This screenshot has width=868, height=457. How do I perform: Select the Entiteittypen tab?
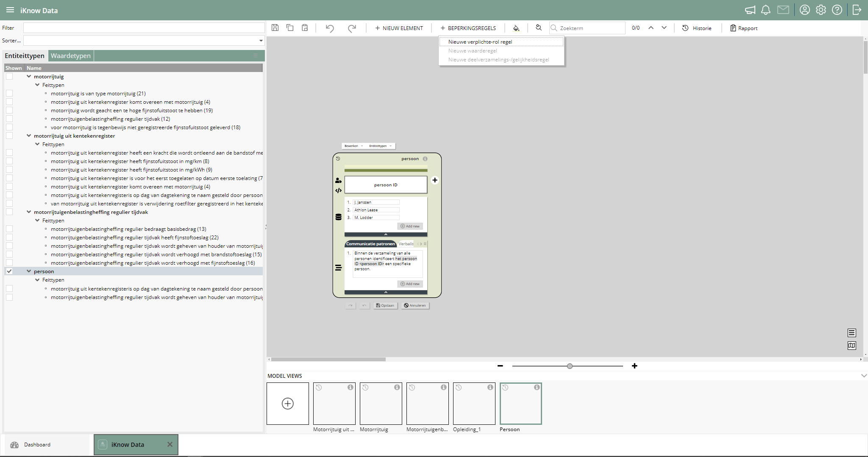tap(25, 55)
